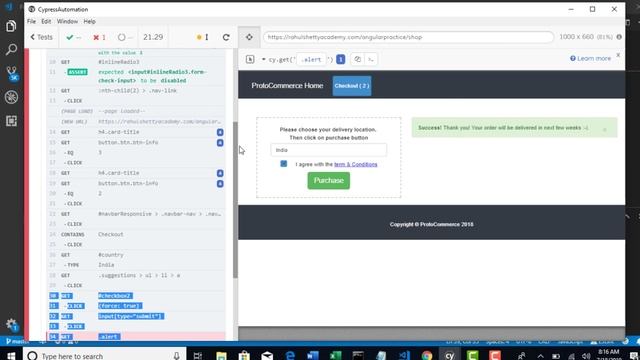
Task: Open Excel from the taskbar
Action: [336, 356]
